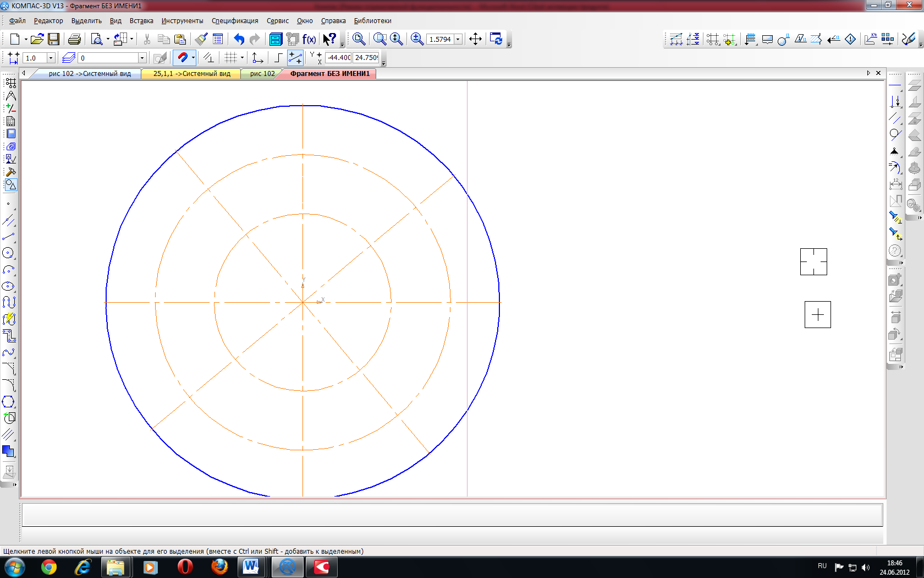
Task: Select the Circle tool in the left toolbar
Action: coord(8,253)
